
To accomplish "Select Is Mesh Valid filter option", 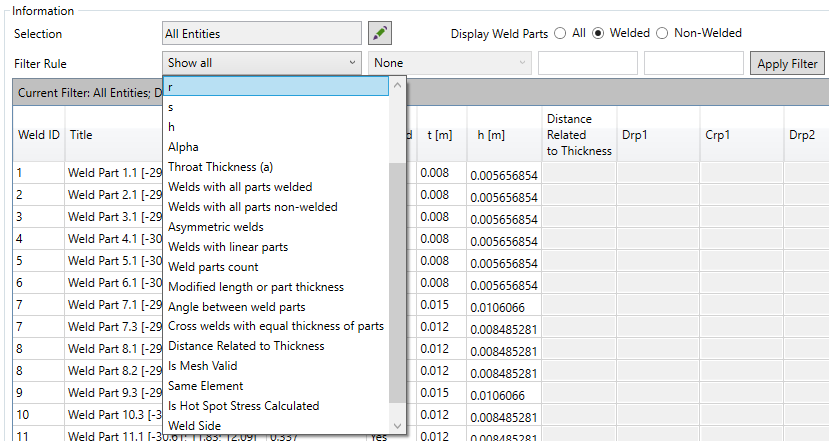I will 205,366.
